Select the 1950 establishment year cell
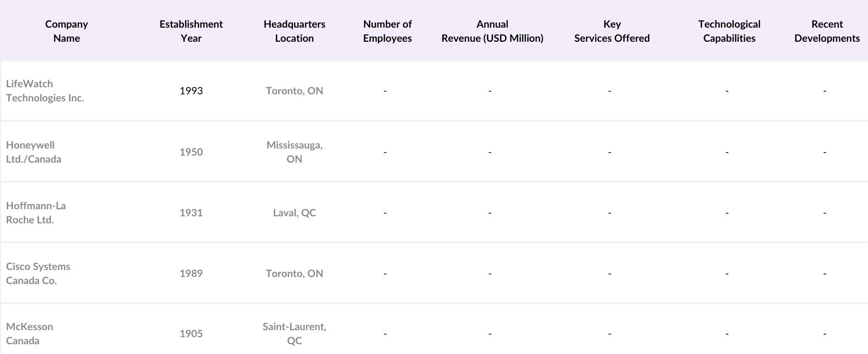The image size is (868, 354). (191, 152)
